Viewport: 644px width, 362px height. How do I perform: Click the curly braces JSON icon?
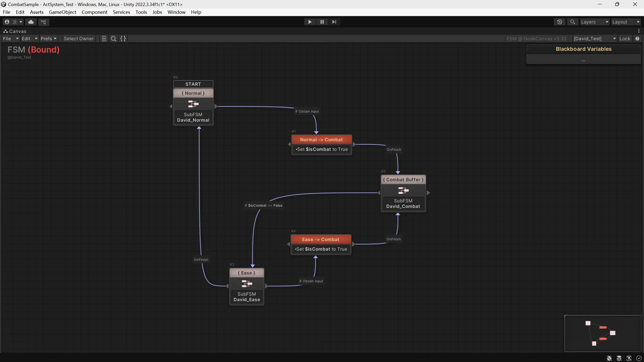[123, 39]
